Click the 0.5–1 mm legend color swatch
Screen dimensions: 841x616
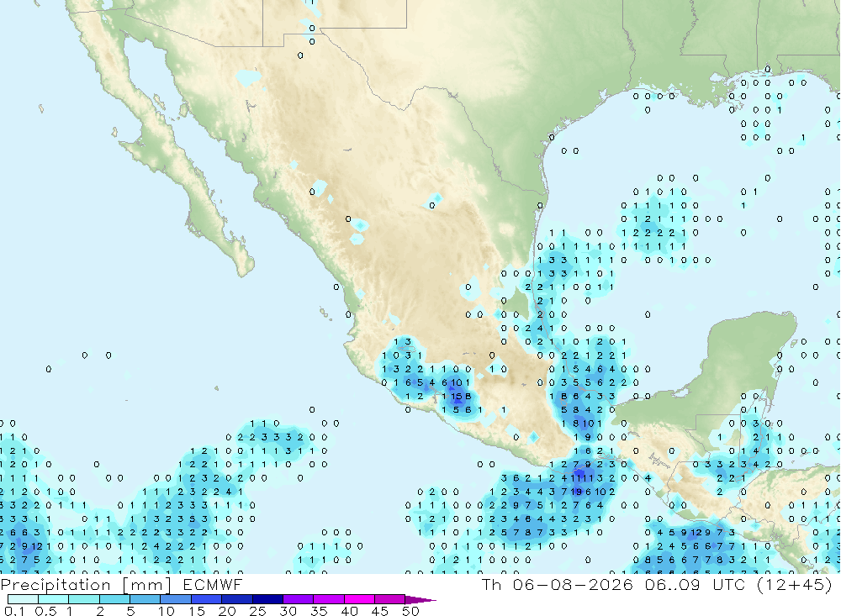54,599
